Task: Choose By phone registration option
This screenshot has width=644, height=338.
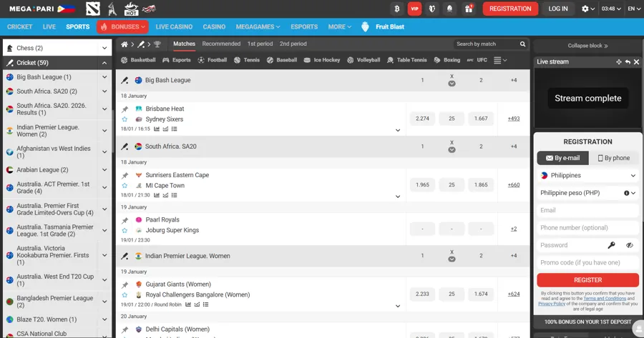Action: coord(614,158)
